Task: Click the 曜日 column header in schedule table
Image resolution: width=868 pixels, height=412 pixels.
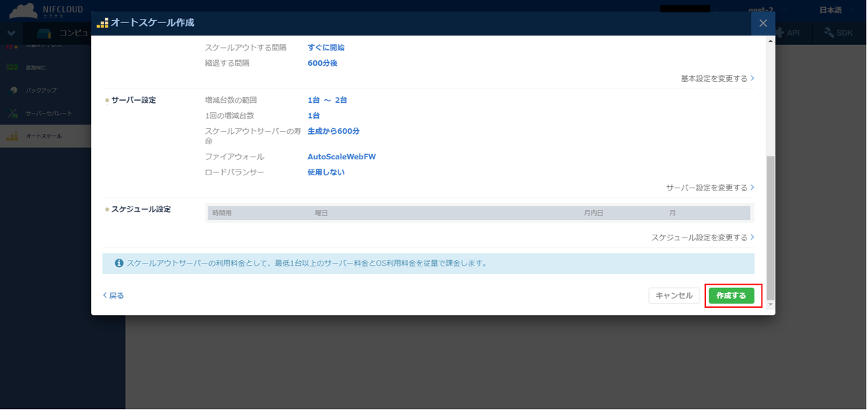Action: point(321,213)
